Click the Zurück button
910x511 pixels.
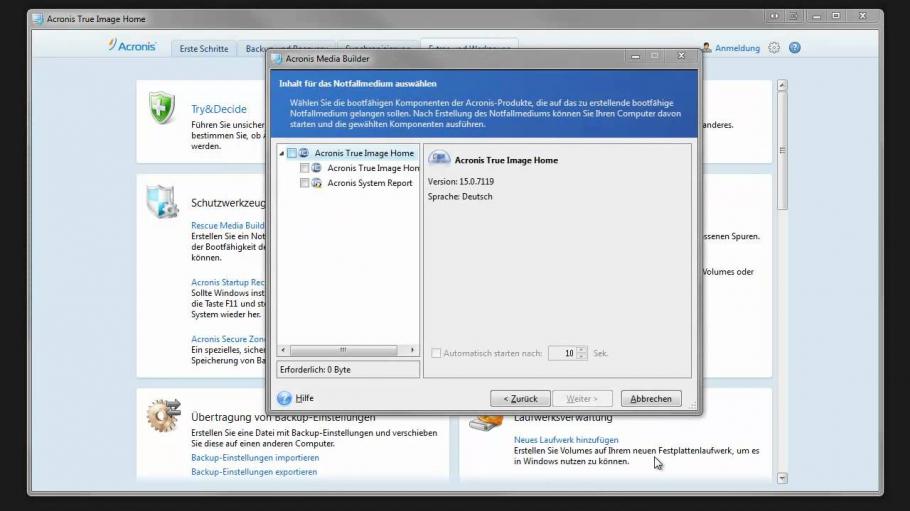point(520,399)
